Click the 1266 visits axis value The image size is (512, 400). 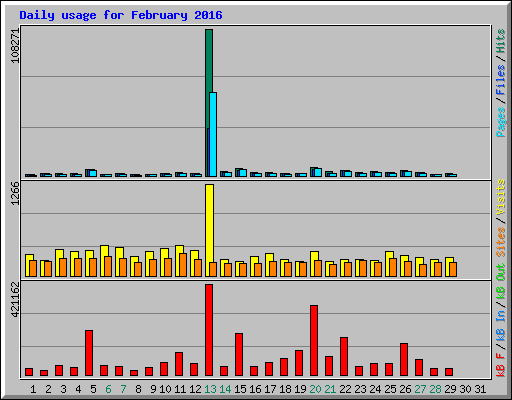click(x=15, y=194)
